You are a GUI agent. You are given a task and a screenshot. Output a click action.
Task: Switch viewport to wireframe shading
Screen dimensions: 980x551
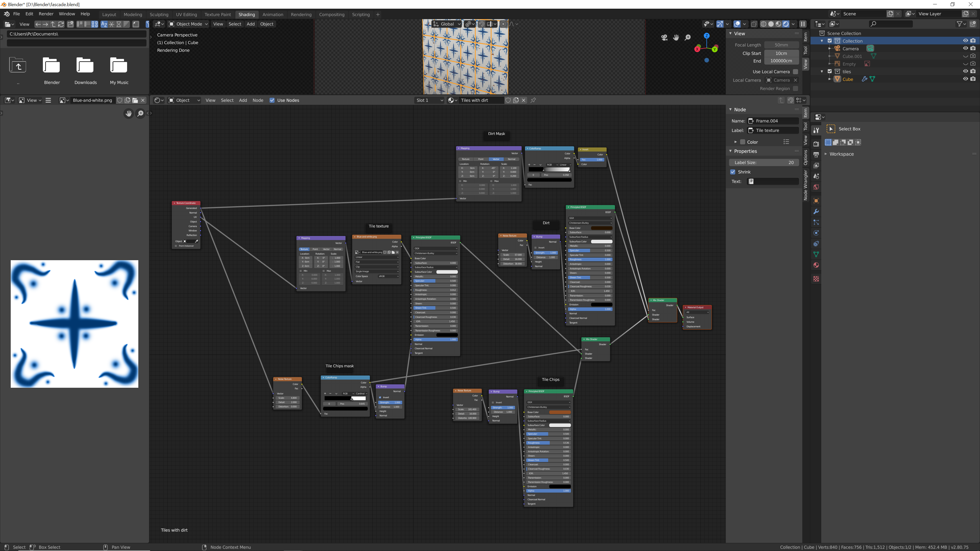click(764, 24)
